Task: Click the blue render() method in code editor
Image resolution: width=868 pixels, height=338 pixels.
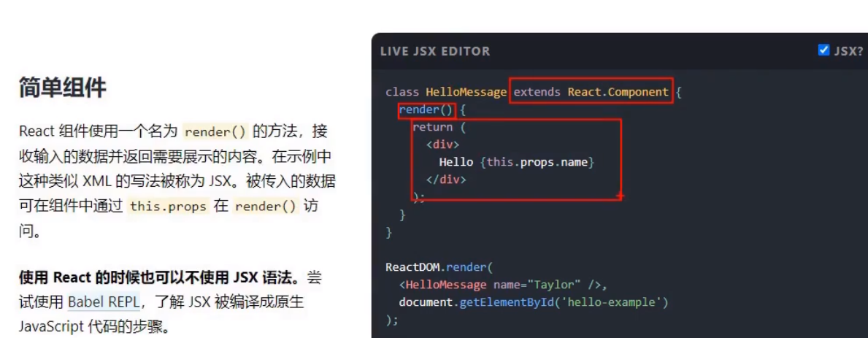Action: point(426,110)
